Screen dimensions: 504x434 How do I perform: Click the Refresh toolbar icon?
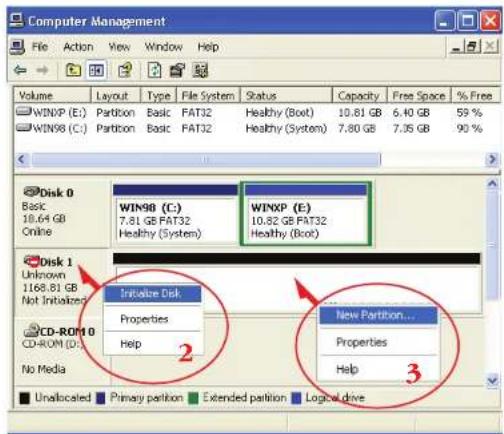(154, 70)
